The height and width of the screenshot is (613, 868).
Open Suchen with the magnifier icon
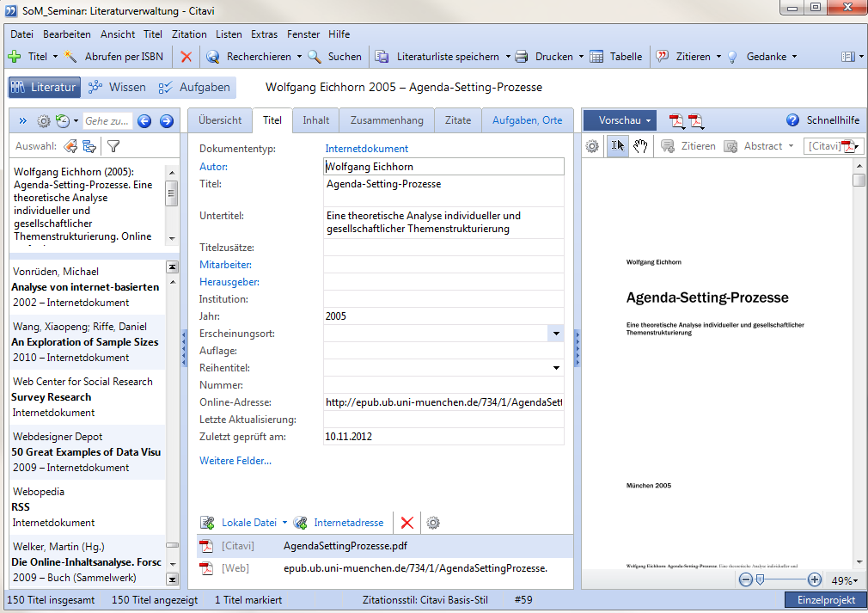pos(315,57)
